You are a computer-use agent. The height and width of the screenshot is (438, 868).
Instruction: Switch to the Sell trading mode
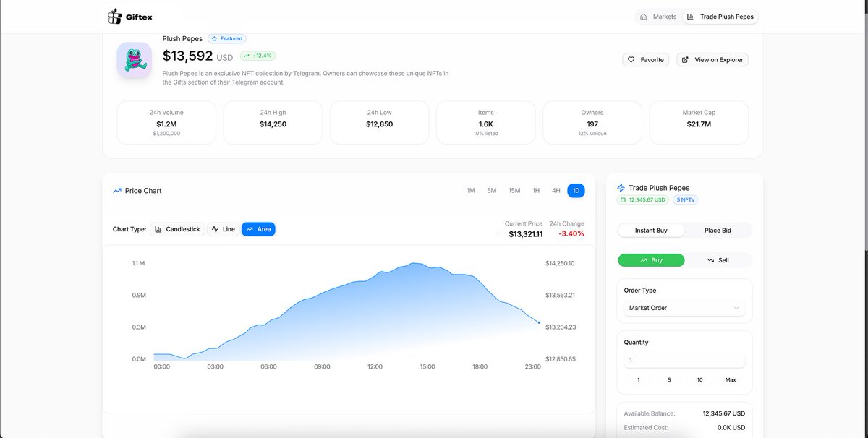[x=719, y=259]
